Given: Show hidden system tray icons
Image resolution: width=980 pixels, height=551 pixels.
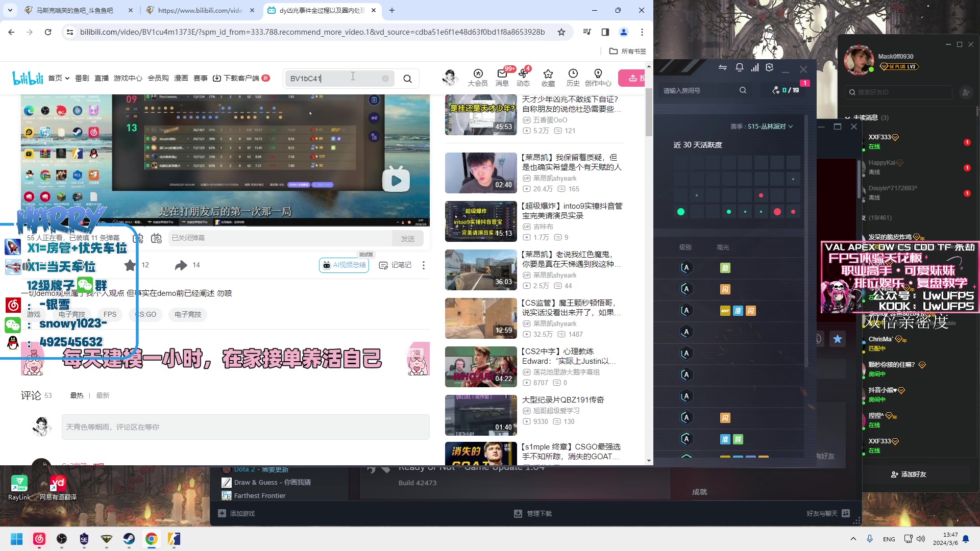Looking at the screenshot, I should click(x=853, y=539).
